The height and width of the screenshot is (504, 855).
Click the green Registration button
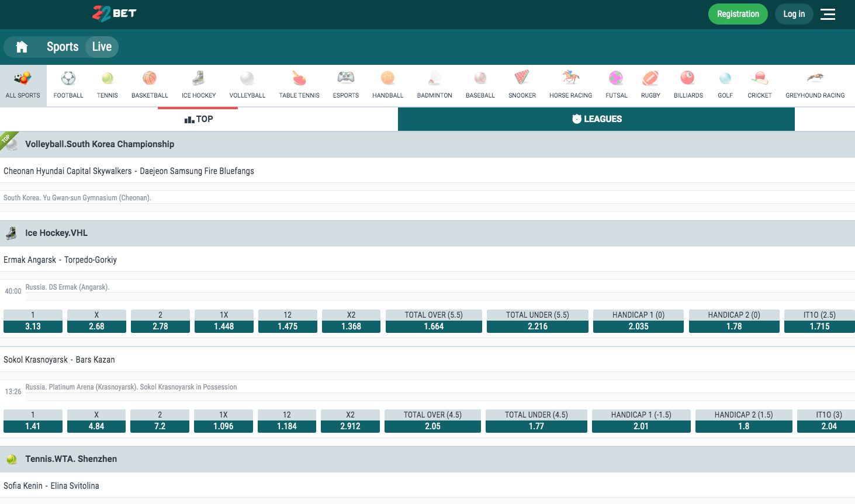[738, 14]
